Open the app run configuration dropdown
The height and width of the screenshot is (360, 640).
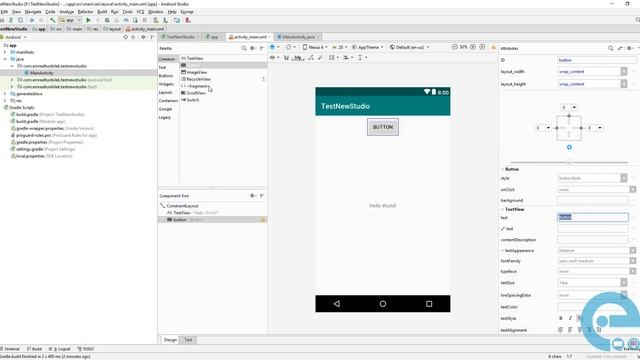pos(70,20)
